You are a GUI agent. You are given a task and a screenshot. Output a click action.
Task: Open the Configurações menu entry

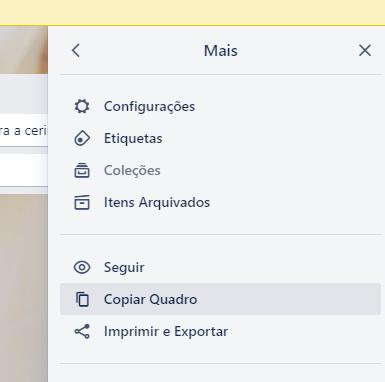point(220,106)
